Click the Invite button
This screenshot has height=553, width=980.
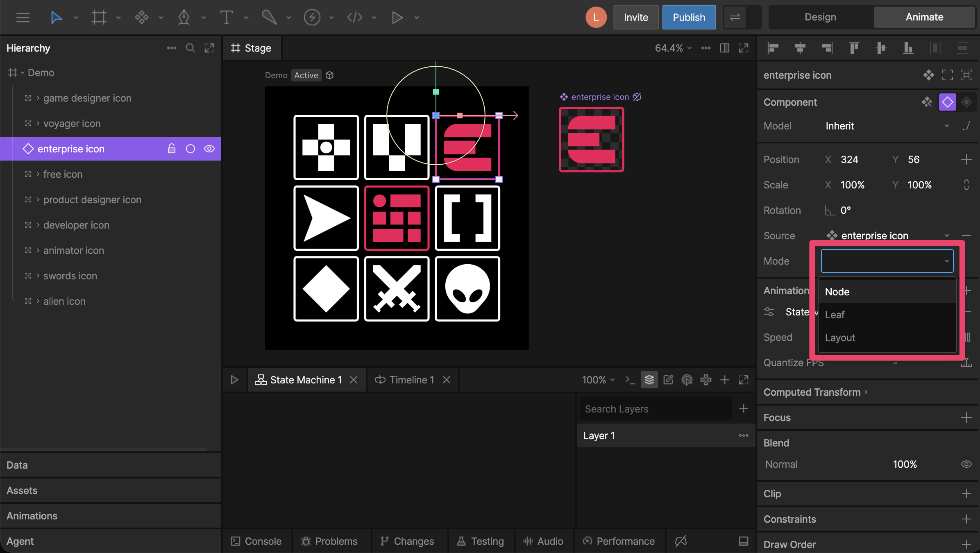[x=636, y=18]
